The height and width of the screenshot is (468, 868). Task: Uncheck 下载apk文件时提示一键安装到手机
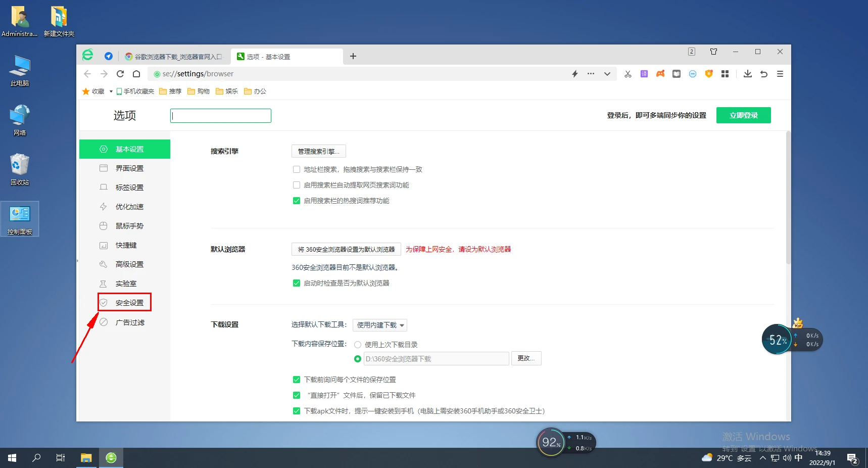click(297, 411)
